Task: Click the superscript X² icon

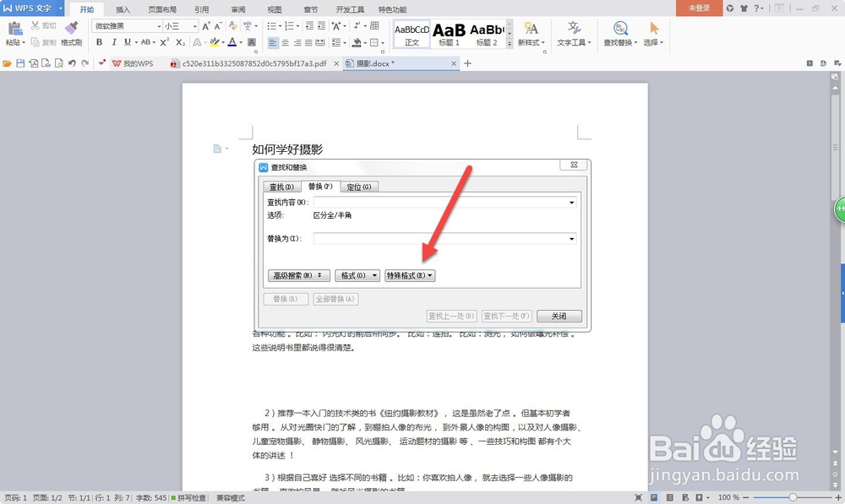Action: (x=166, y=41)
